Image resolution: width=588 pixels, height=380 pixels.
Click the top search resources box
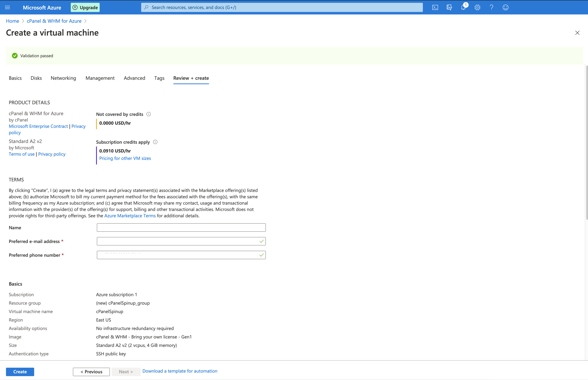click(x=282, y=7)
